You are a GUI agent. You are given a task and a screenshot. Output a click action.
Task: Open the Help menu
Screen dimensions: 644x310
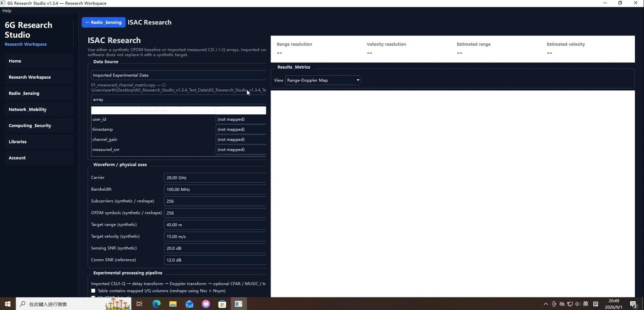(7, 11)
